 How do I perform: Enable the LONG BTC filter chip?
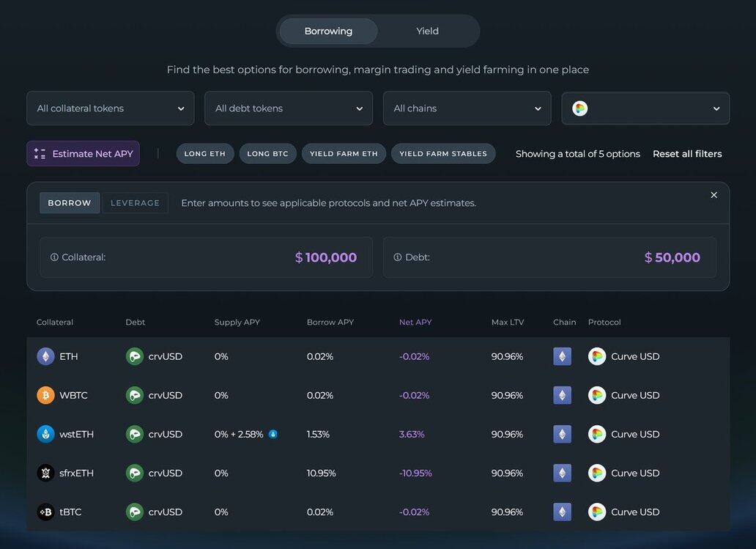coord(267,154)
